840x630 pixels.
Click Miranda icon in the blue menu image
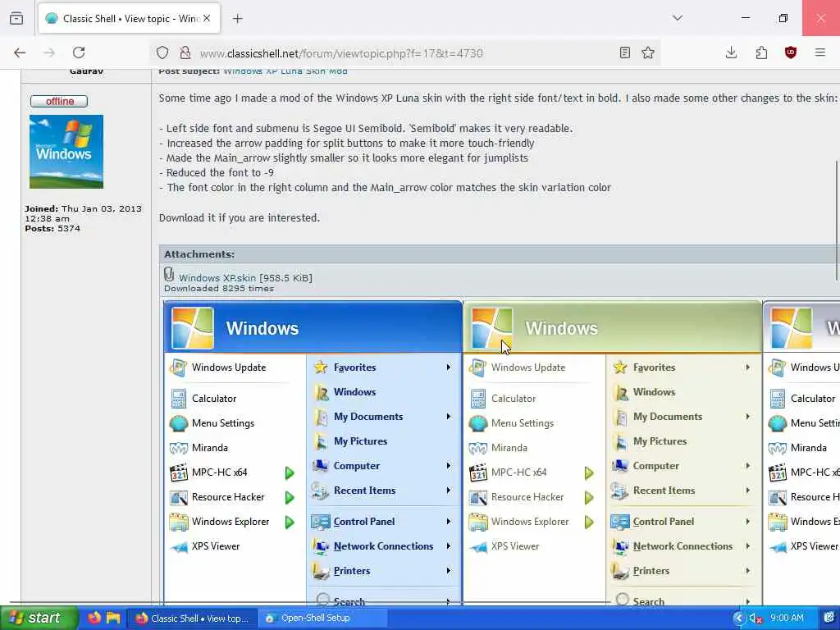(x=178, y=448)
